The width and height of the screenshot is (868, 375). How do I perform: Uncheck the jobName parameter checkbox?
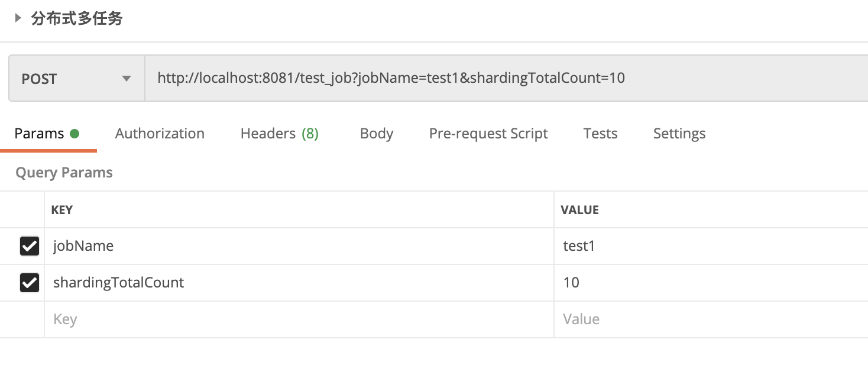pos(30,246)
